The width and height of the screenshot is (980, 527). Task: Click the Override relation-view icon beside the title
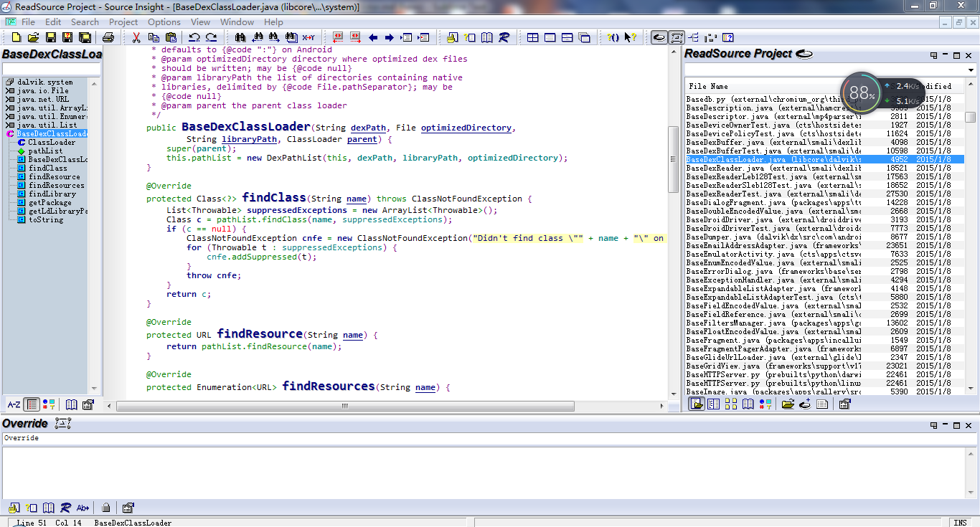62,424
